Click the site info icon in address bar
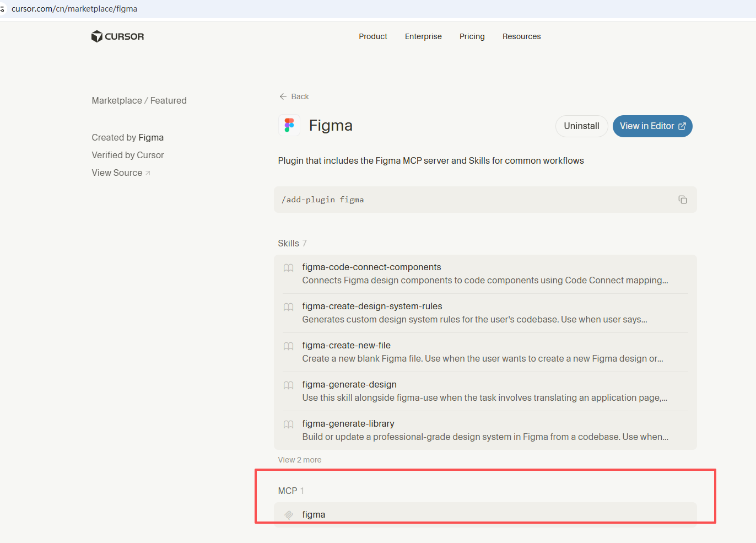Viewport: 756px width, 543px height. pos(2,9)
